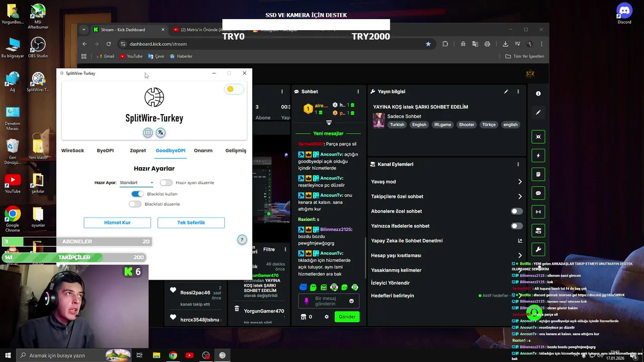Select the GoodbyeDPI tab
The width and height of the screenshot is (644, 362).
click(x=171, y=150)
